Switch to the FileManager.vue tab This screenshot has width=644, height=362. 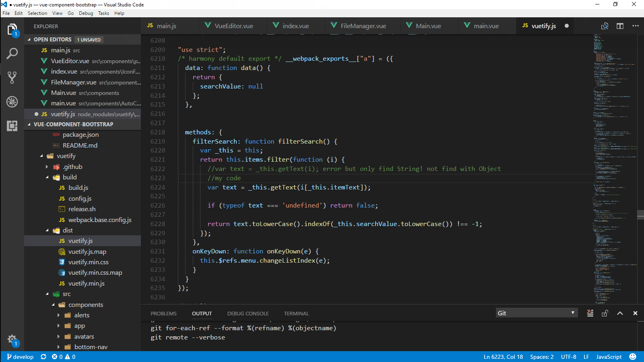click(x=362, y=25)
